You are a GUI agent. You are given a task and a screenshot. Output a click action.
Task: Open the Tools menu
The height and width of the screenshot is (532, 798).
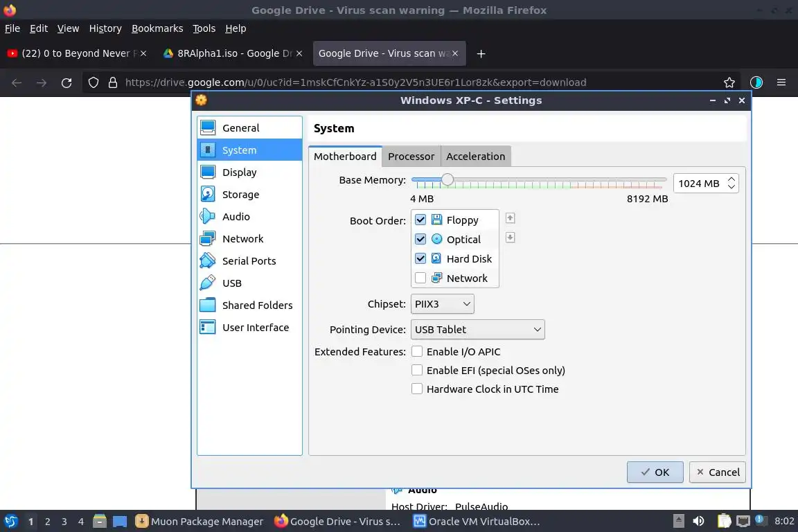point(204,28)
